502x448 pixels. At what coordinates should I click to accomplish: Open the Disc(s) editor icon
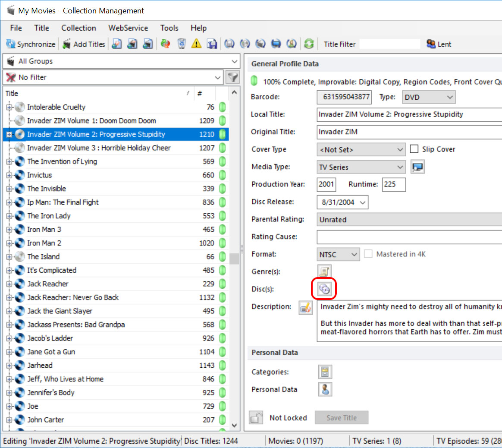pyautogui.click(x=324, y=289)
